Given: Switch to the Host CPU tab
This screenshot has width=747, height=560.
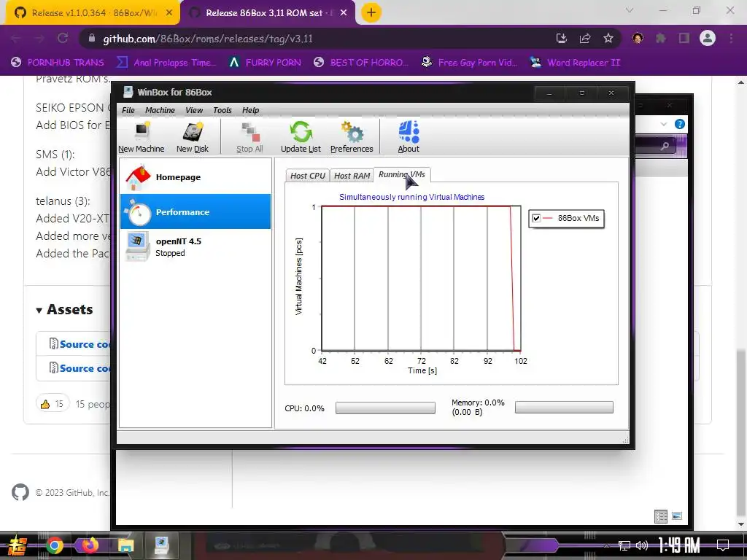Looking at the screenshot, I should tap(308, 176).
